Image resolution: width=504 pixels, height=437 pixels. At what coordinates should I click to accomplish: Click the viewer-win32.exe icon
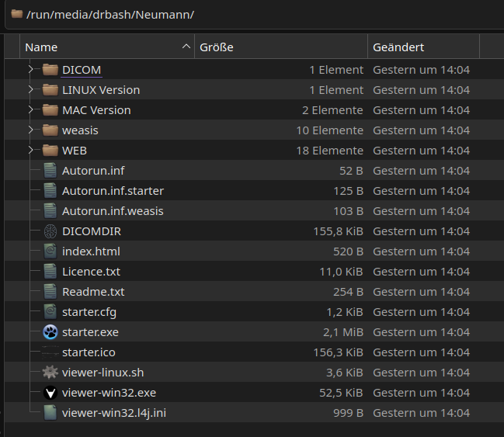coord(50,393)
